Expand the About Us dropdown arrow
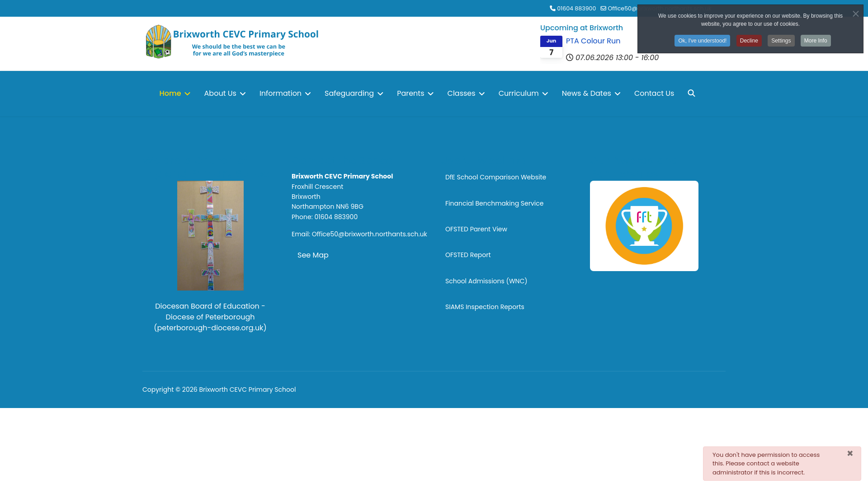Image resolution: width=868 pixels, height=488 pixels. coord(243,94)
